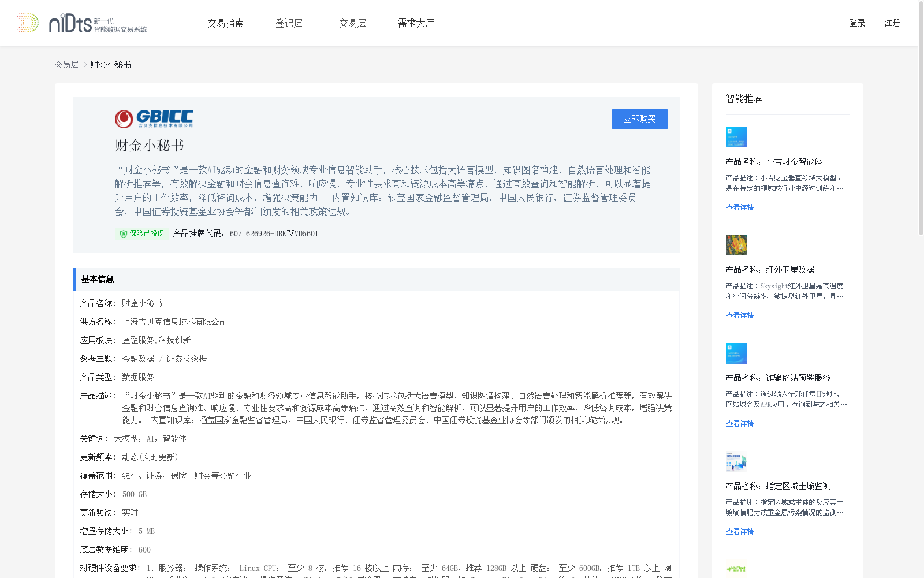Click the 登录 link
The width and height of the screenshot is (924, 578).
pos(857,23)
